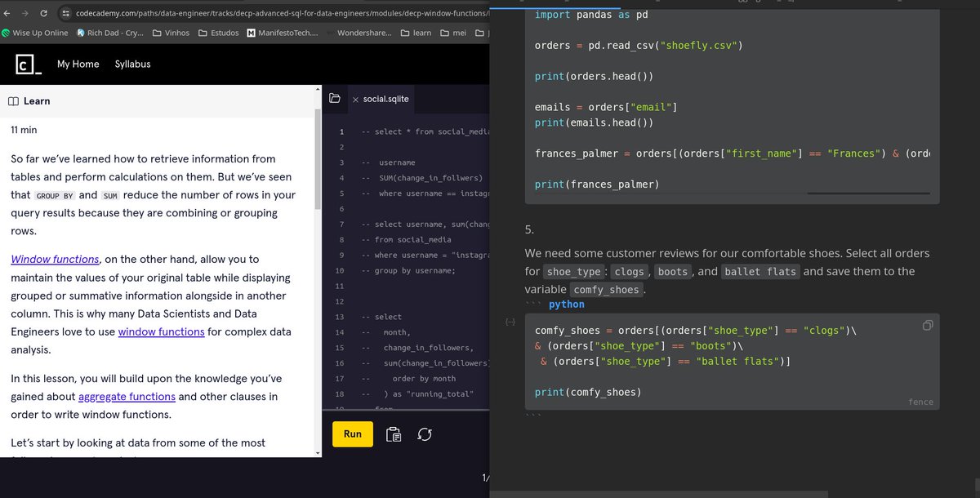Open the Estudos bookmarks folder
The image size is (980, 498).
click(218, 33)
